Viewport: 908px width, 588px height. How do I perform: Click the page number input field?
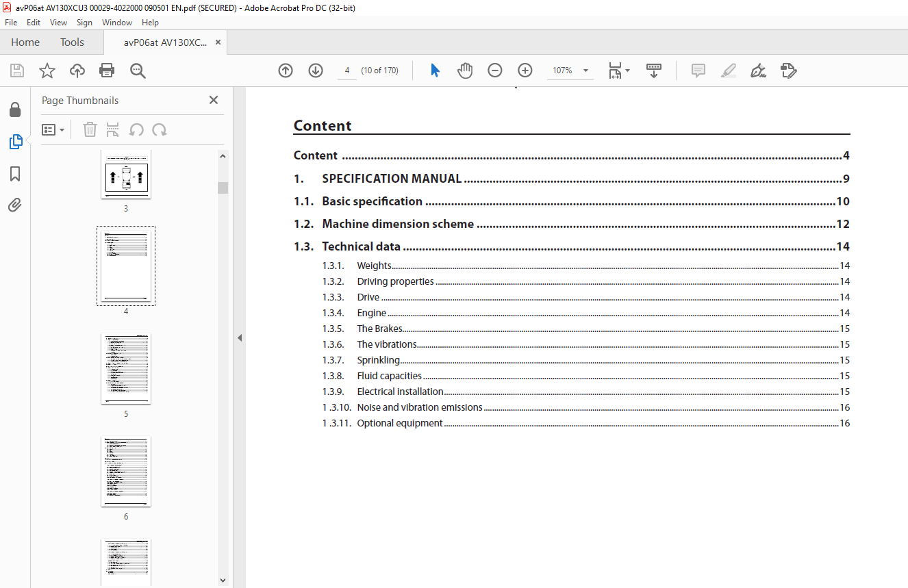tap(347, 71)
